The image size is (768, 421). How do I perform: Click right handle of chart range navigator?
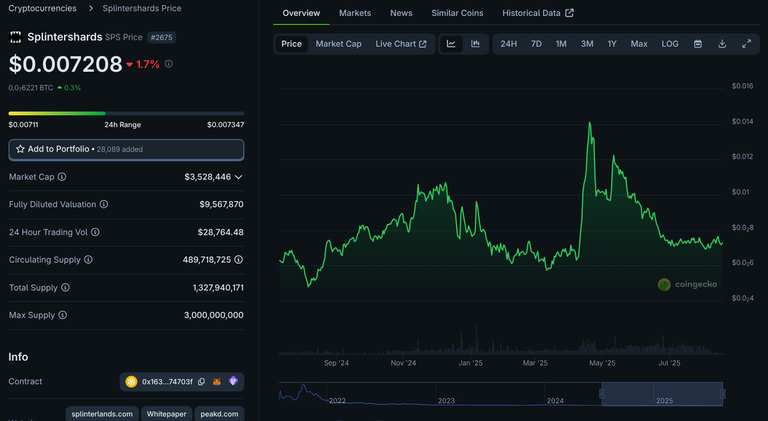click(722, 394)
